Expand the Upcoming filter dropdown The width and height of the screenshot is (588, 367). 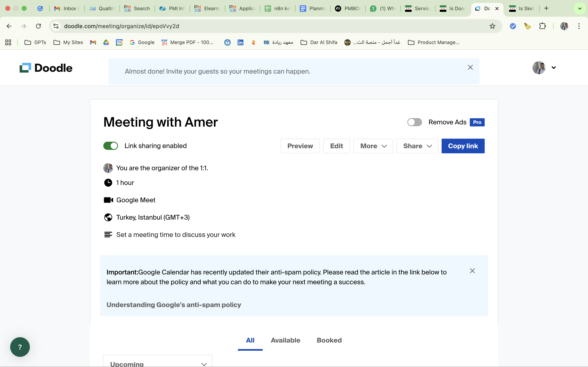157,363
